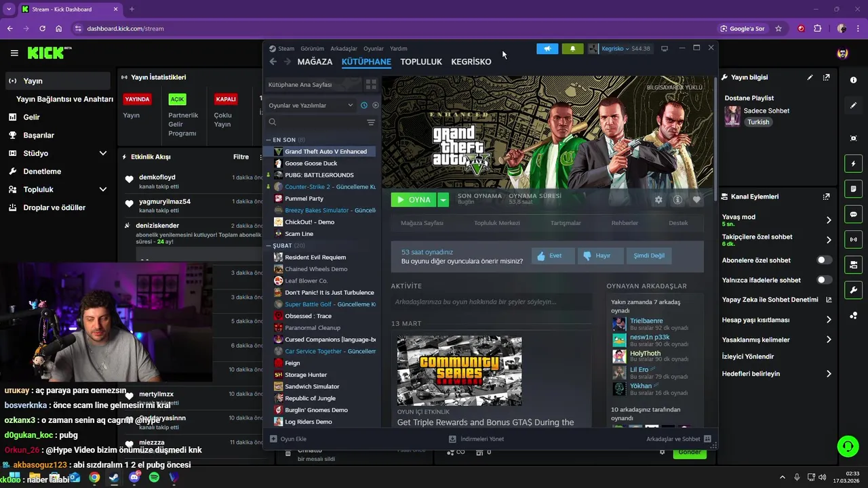Click Oyun Ekle at Steam bottom

288,439
